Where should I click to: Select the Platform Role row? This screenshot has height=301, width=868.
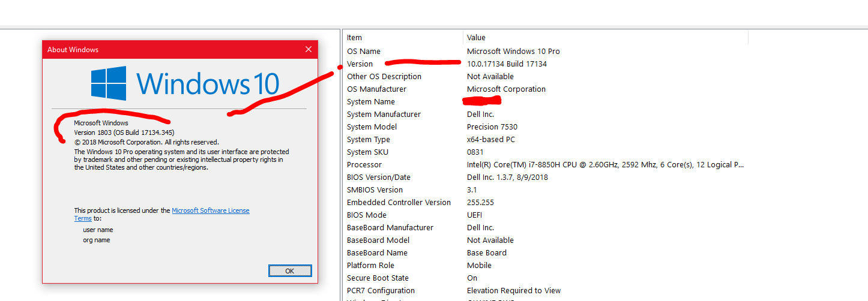(371, 266)
